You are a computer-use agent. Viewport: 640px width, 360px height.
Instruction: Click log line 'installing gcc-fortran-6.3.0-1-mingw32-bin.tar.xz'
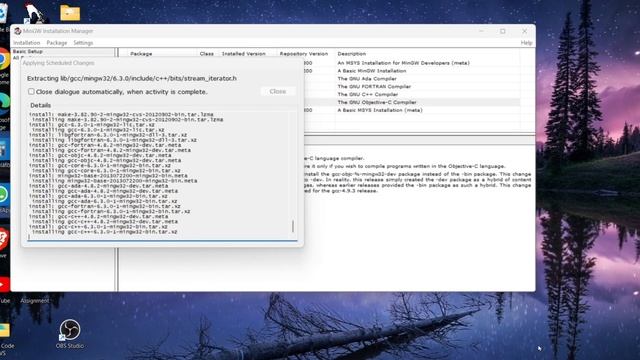click(111, 211)
